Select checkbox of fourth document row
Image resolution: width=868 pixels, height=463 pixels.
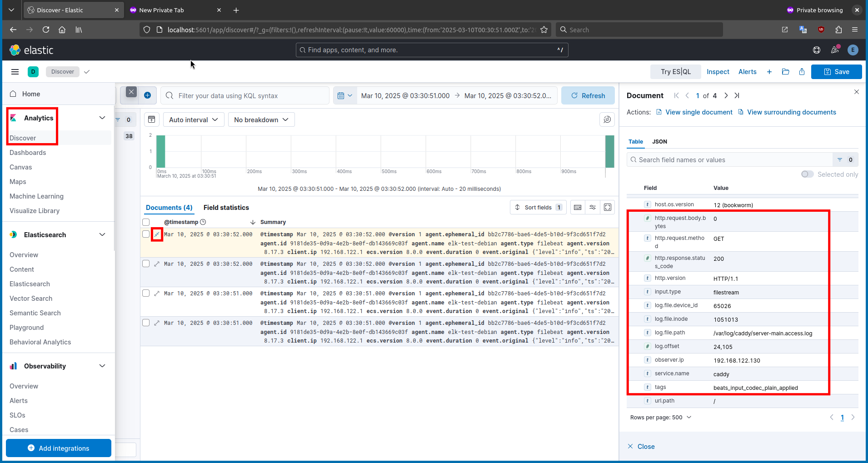click(x=146, y=323)
